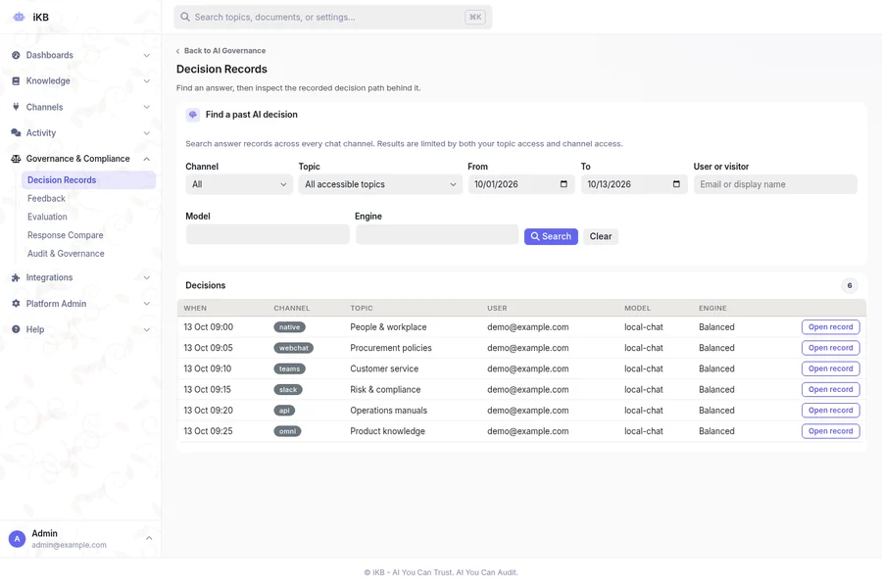This screenshot has width=882, height=588.
Task: Follow the Back to AI Governance link
Action: click(x=220, y=51)
